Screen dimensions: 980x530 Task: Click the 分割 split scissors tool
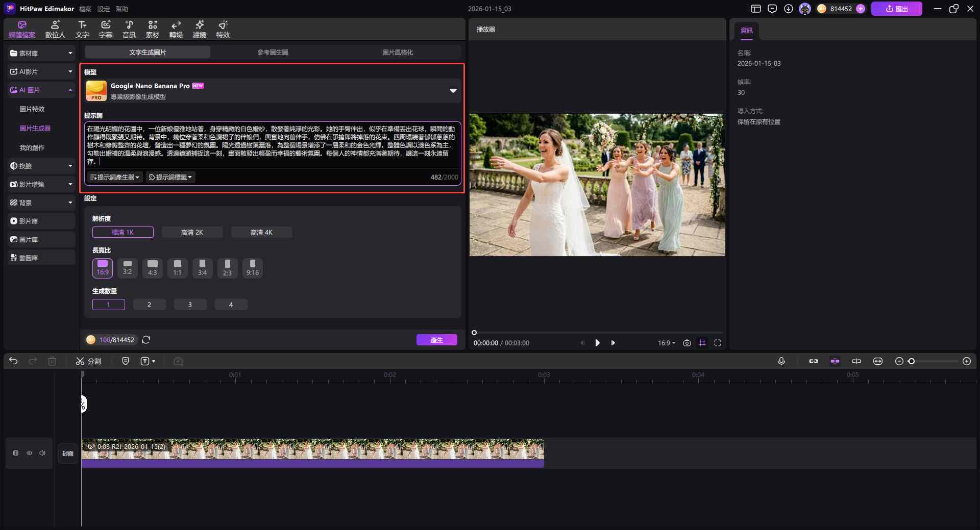(x=88, y=361)
